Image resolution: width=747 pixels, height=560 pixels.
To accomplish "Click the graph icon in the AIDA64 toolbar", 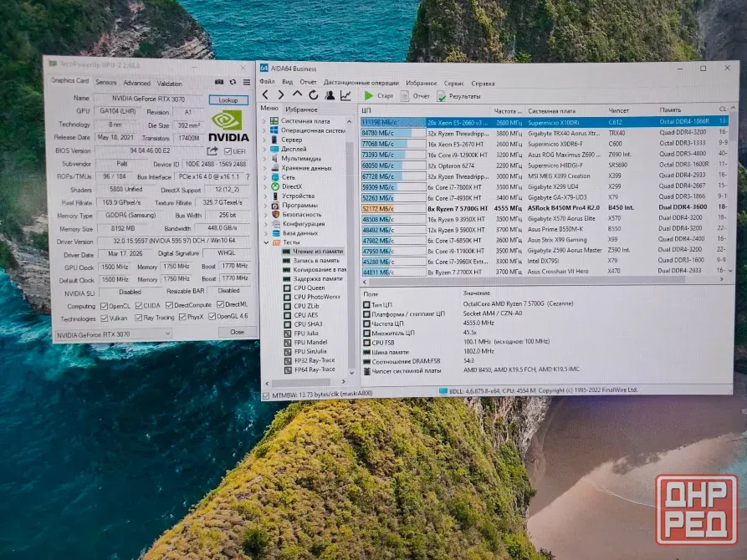I will [345, 95].
